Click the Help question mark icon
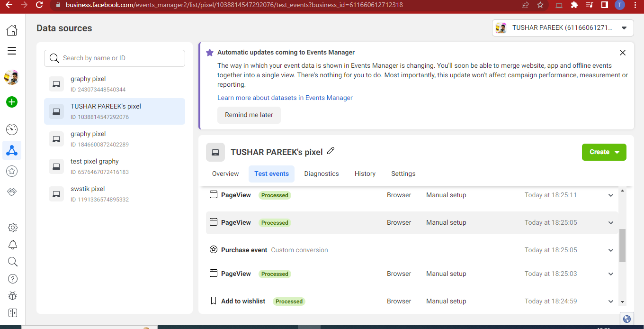The height and width of the screenshot is (329, 644). click(x=13, y=279)
